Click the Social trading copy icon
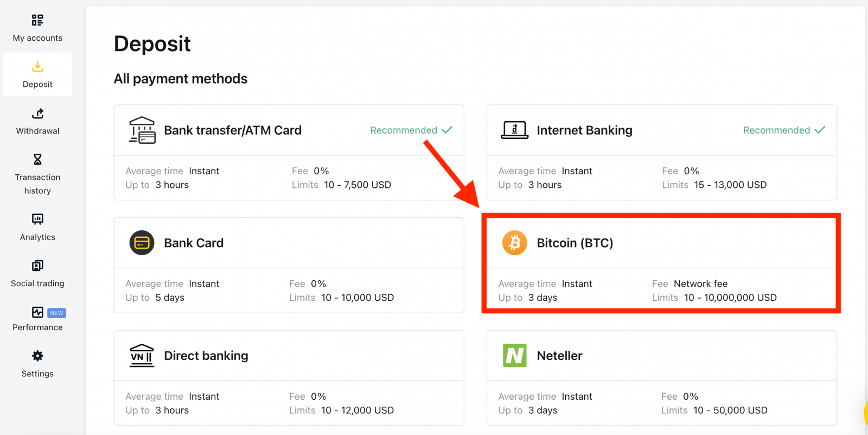The image size is (868, 435). (37, 266)
